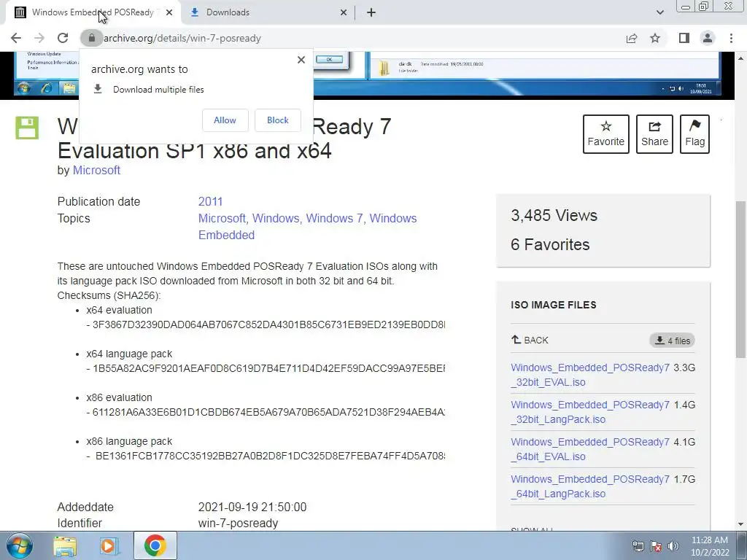
Task: Click the identifier value win-7-posready
Action: [239, 523]
